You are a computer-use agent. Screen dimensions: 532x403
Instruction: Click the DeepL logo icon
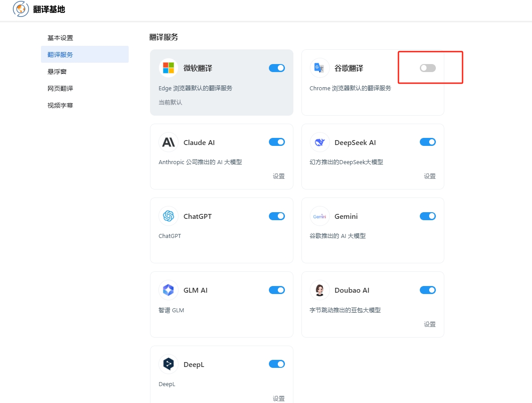pos(168,364)
